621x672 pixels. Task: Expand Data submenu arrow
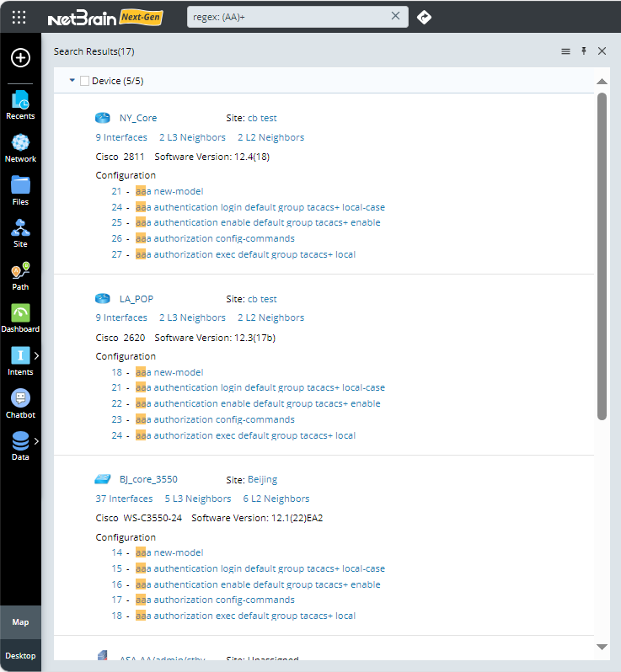36,441
